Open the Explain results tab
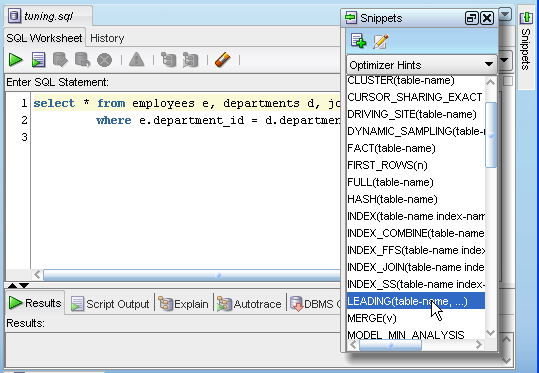539x373 pixels. click(x=184, y=304)
